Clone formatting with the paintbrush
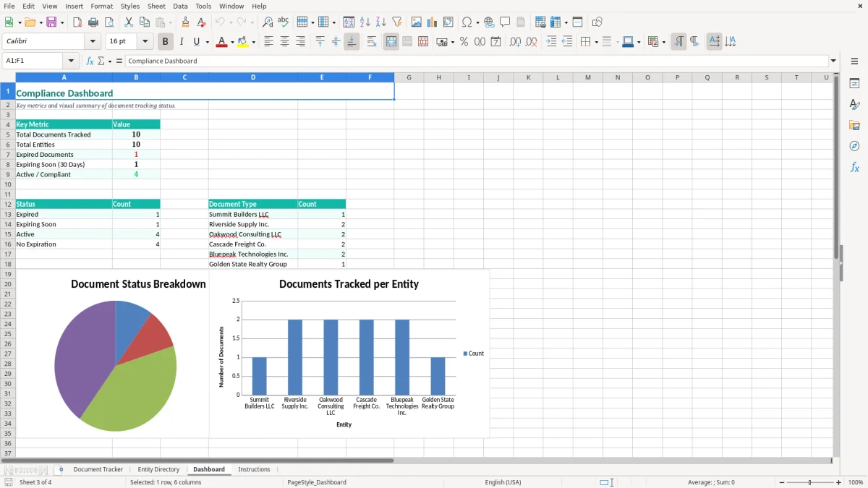Viewport: 868px width, 488px height. point(185,22)
